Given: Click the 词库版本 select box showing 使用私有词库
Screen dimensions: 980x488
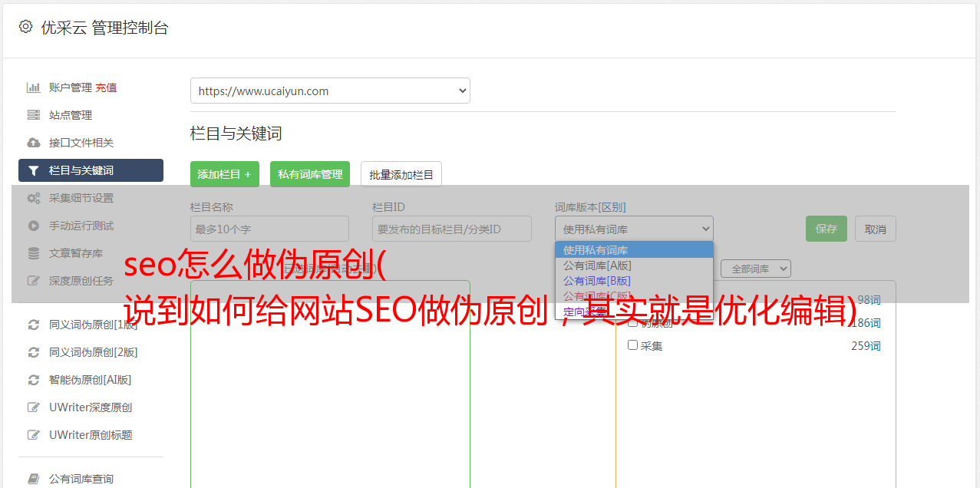Looking at the screenshot, I should tap(634, 229).
